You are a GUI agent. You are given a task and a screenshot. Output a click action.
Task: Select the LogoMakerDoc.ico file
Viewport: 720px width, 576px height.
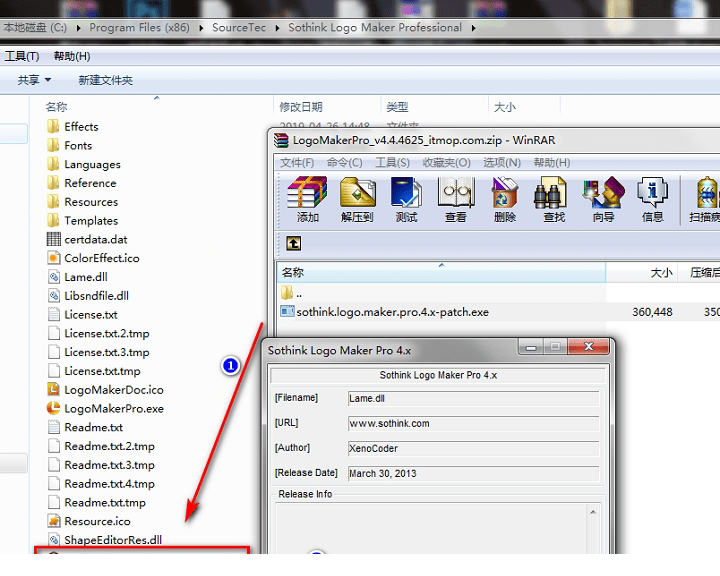pos(105,390)
